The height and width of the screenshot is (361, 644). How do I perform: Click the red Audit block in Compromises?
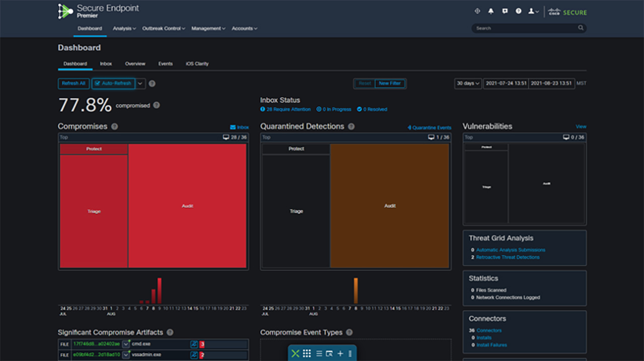(187, 206)
